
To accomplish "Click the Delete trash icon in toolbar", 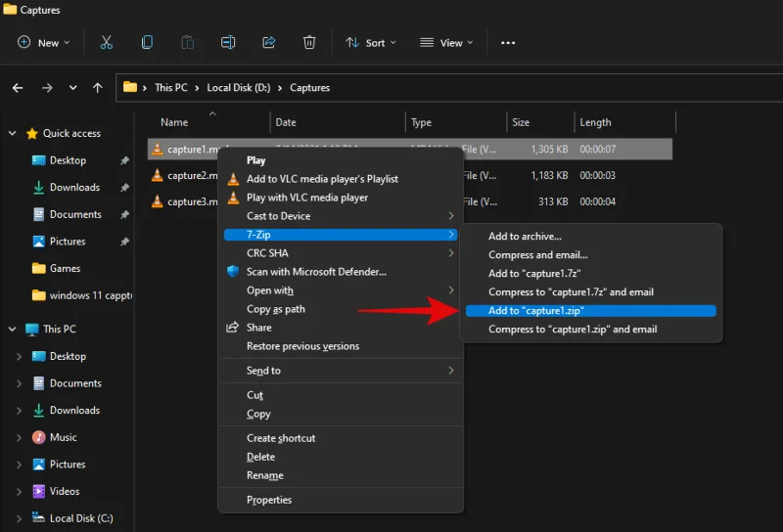I will 309,43.
